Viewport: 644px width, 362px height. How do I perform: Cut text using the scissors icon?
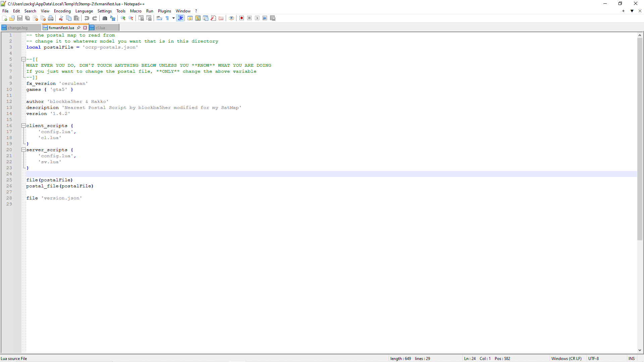61,18
